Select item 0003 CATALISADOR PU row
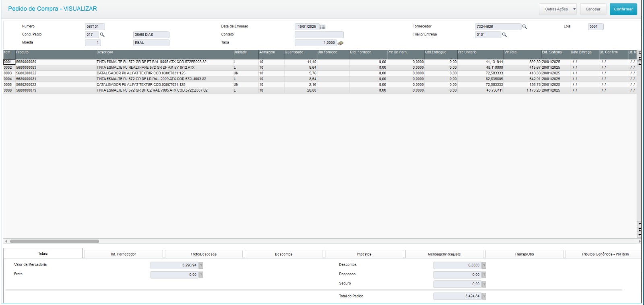644x305 pixels. coord(141,74)
